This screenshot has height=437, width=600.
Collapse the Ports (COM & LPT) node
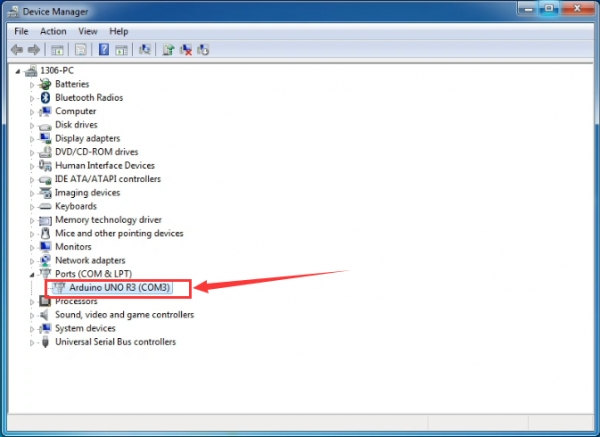(x=33, y=274)
